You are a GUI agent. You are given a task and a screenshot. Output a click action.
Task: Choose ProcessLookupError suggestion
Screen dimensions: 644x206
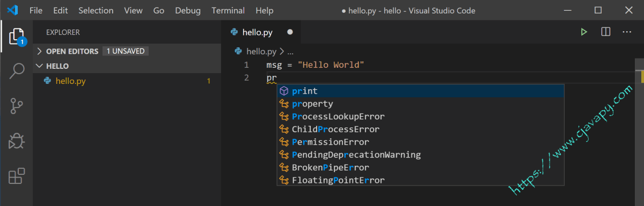tap(420, 117)
